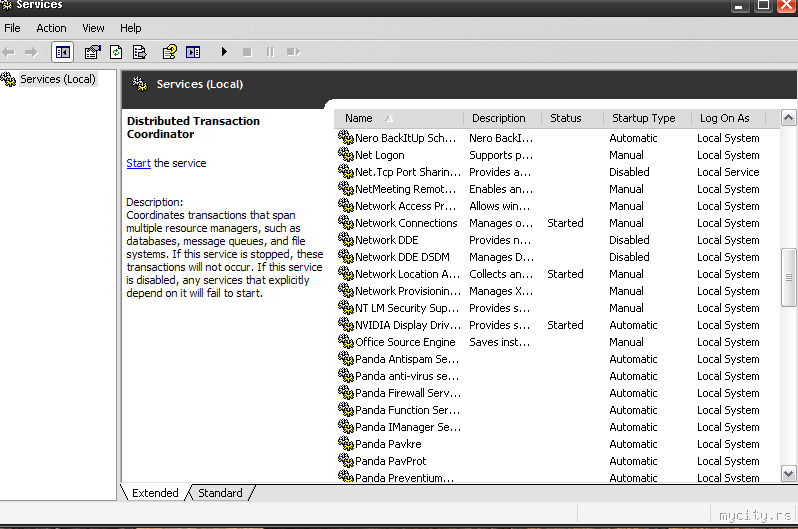The image size is (798, 529).
Task: Click the NVIDIA Display Driver service icon
Action: 346,325
